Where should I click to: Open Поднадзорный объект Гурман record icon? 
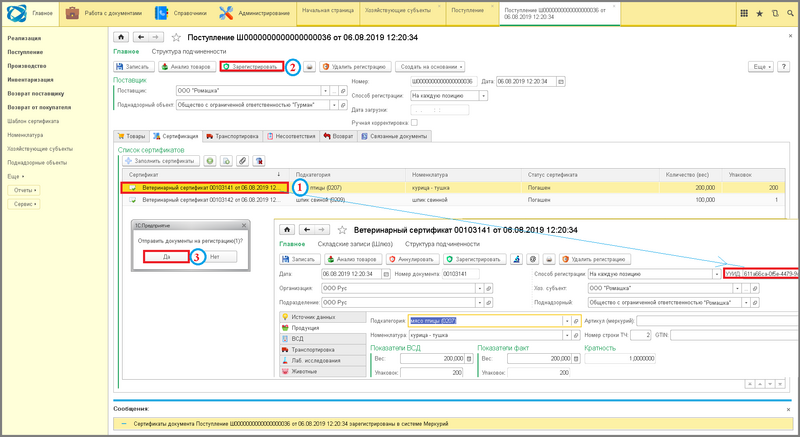(343, 105)
